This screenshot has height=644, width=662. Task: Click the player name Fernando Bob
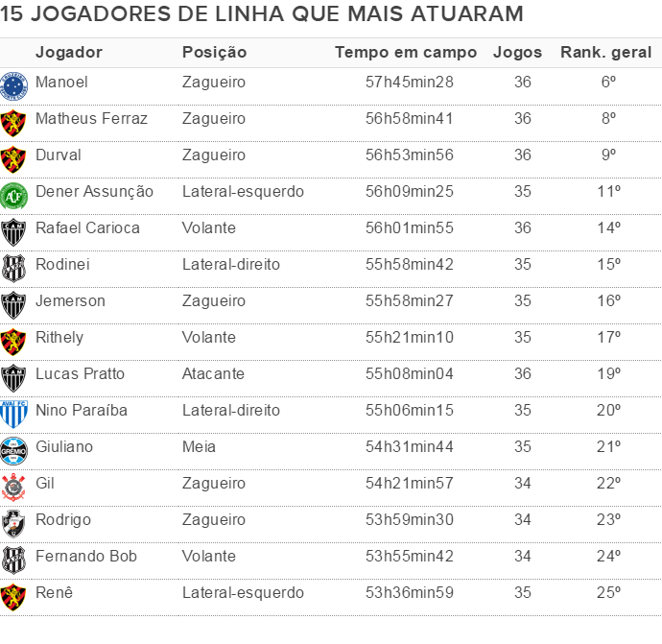click(x=86, y=557)
